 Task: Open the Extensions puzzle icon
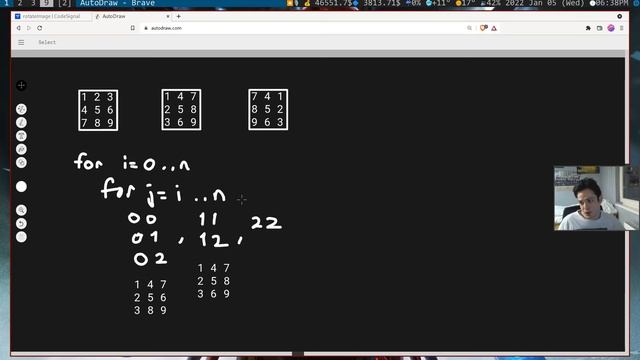pos(588,28)
